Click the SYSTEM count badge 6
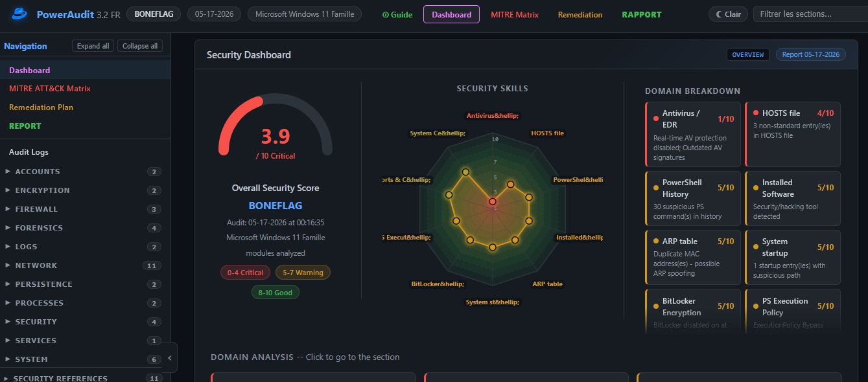 click(x=154, y=359)
